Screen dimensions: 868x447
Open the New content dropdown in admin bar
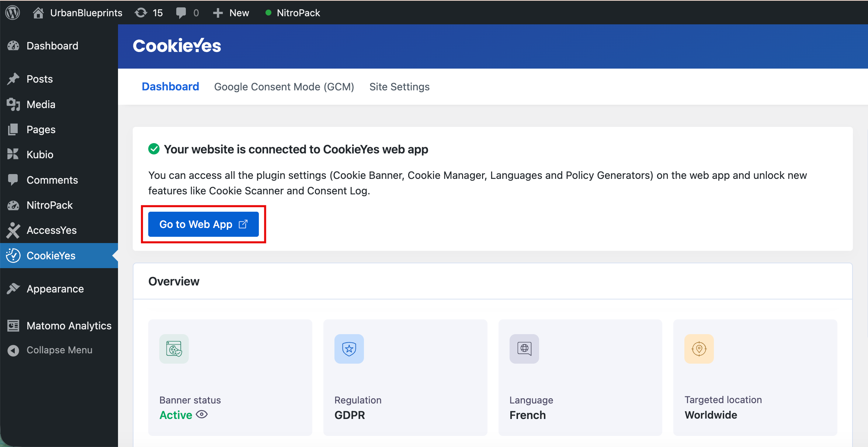[x=231, y=13]
